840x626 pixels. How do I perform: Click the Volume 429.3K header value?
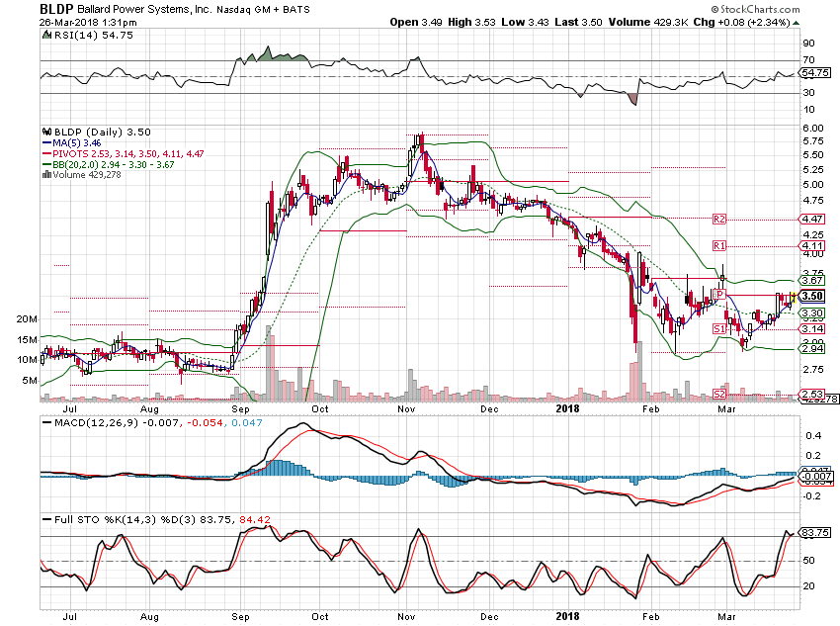pyautogui.click(x=647, y=22)
